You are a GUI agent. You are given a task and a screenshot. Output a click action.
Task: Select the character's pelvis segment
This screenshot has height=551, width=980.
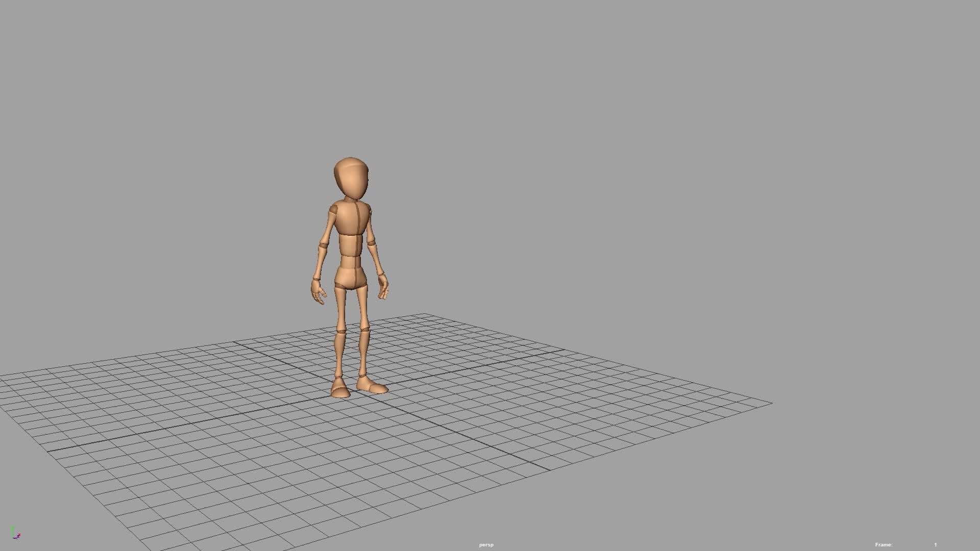click(351, 276)
